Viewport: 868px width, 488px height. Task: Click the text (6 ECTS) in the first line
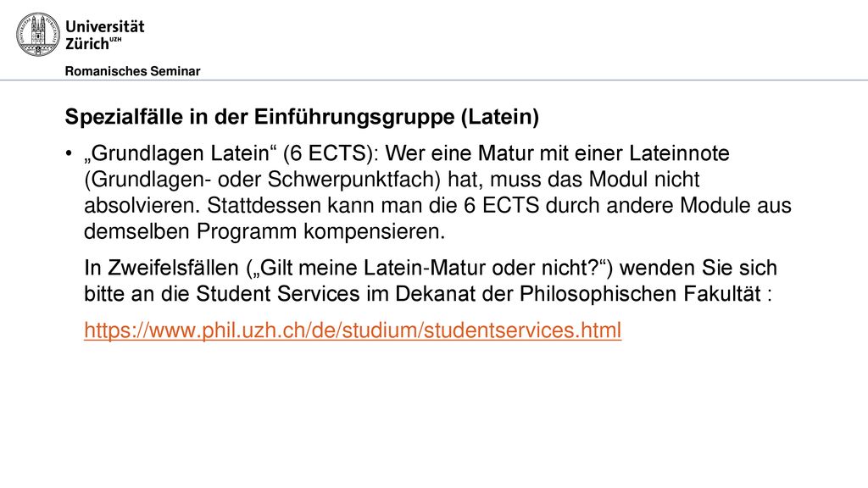point(329,153)
